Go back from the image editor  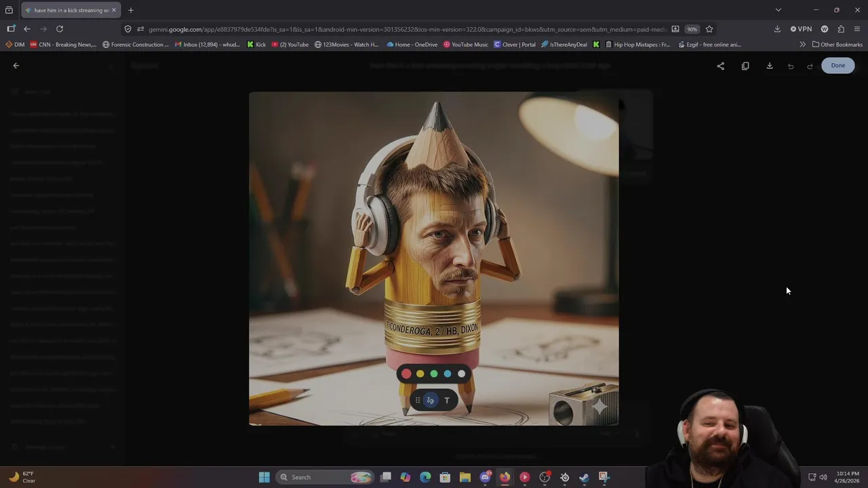coord(16,66)
